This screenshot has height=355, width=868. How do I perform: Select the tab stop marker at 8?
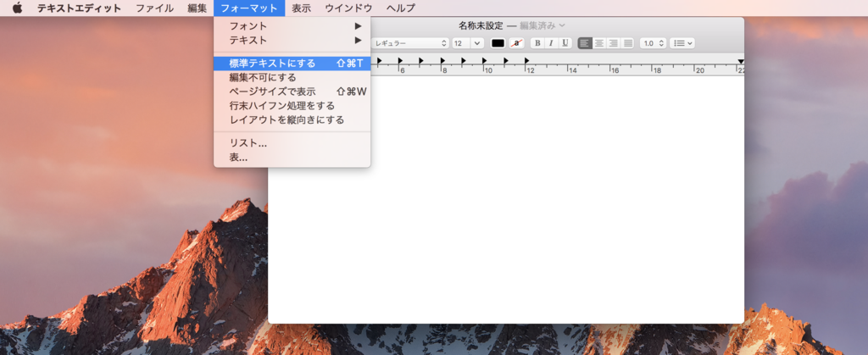[442, 60]
